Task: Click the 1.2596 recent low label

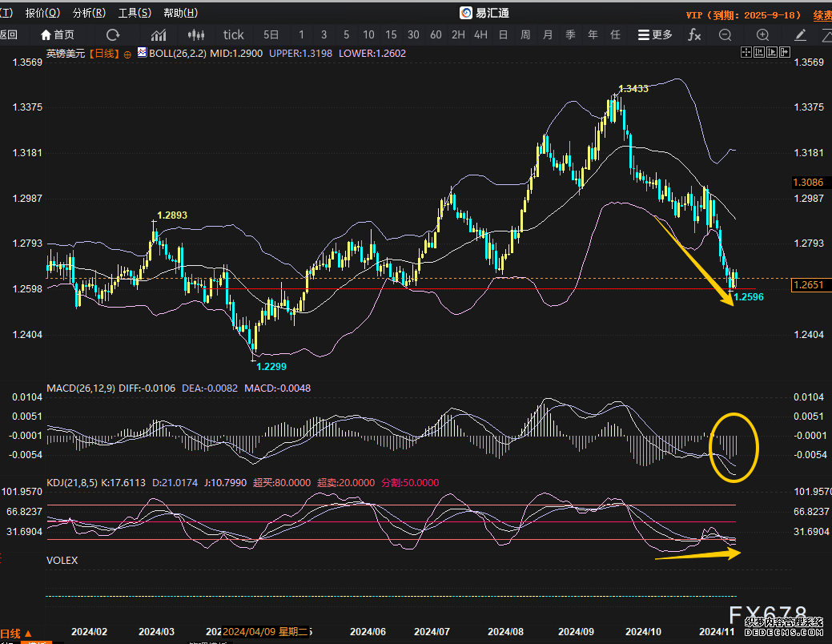Action: tap(749, 297)
